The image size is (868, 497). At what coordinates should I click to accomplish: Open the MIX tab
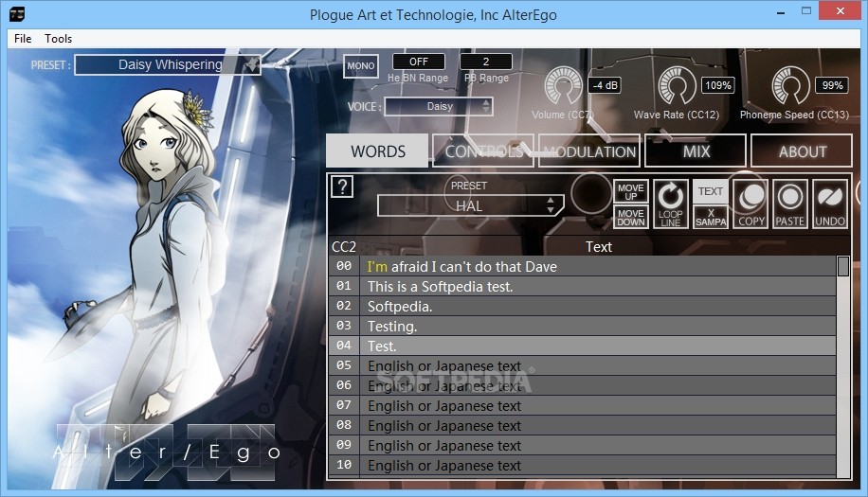click(x=696, y=151)
